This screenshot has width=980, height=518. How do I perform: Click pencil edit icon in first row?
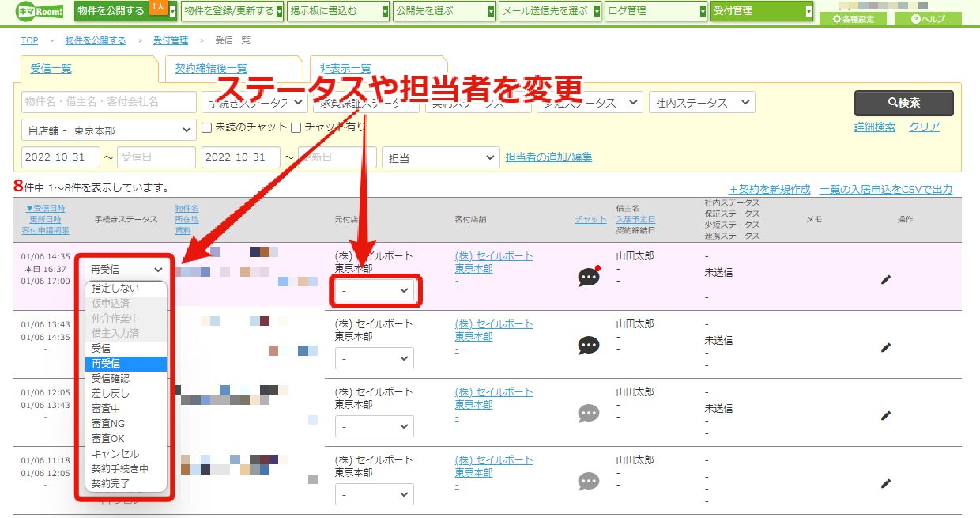886,279
